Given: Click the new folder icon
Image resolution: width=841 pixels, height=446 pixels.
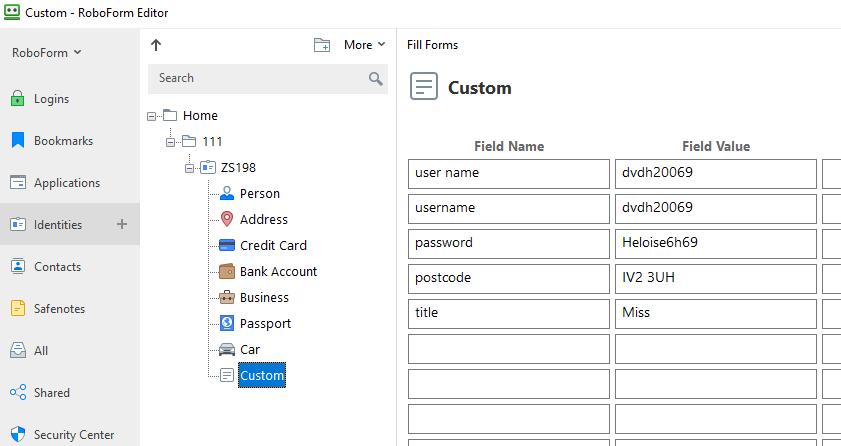Looking at the screenshot, I should [x=322, y=45].
